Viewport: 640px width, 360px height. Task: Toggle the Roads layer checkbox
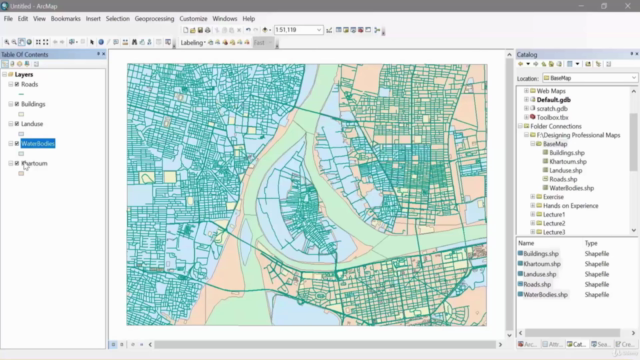click(x=17, y=84)
